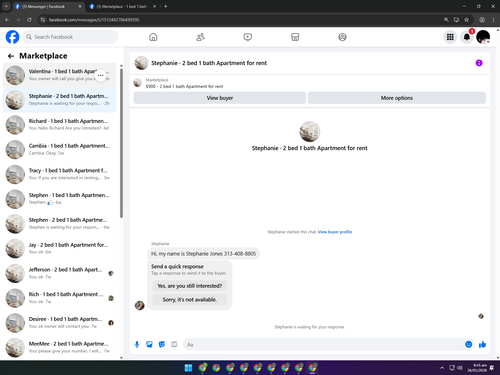Open the taskbar volume control
Image resolution: width=500 pixels, height=375 pixels.
[460, 368]
